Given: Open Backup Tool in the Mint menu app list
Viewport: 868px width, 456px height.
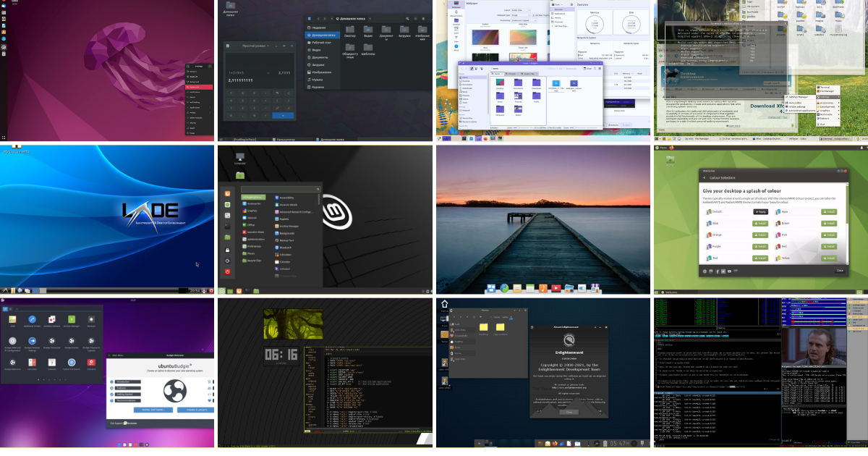Looking at the screenshot, I should (284, 240).
